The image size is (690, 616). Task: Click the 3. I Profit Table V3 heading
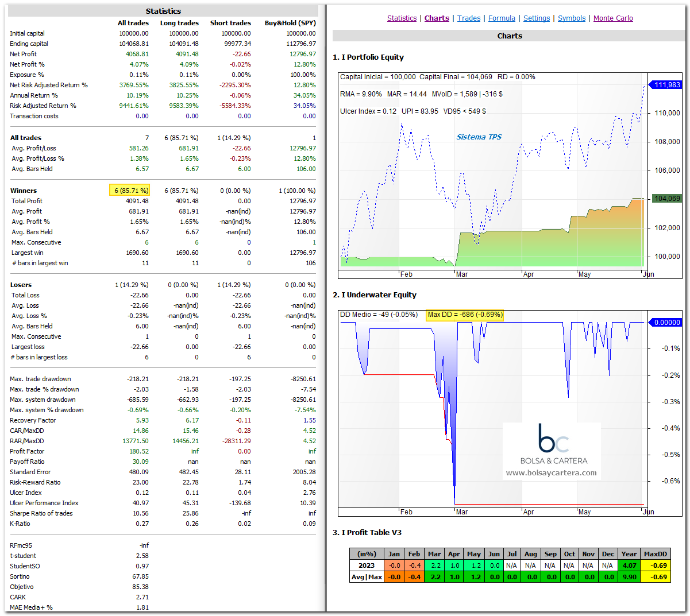(x=367, y=533)
